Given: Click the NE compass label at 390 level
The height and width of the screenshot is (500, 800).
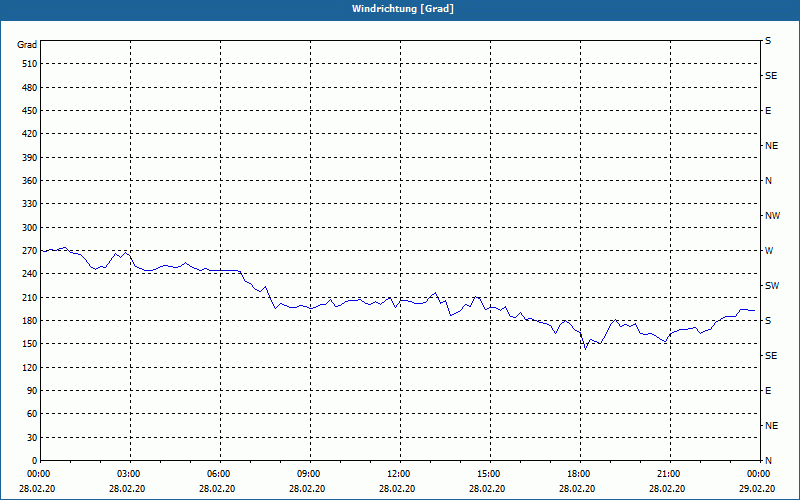Looking at the screenshot, I should coord(771,146).
